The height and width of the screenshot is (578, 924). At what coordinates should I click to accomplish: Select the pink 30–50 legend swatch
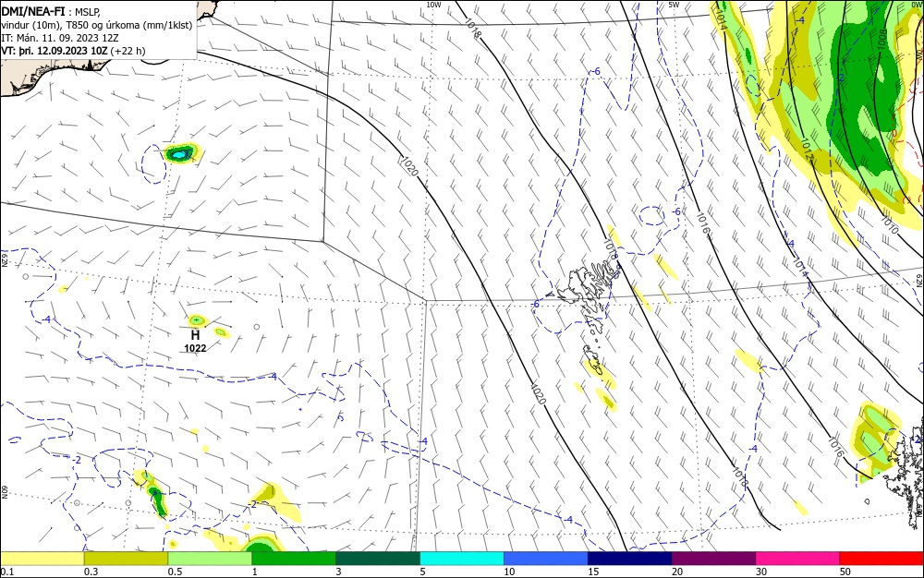798,559
